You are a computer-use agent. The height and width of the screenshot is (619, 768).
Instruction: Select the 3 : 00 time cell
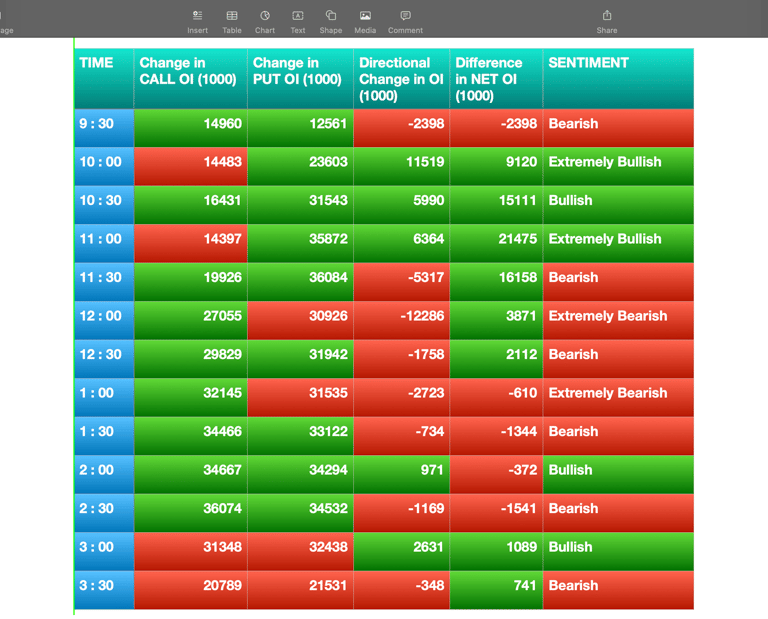pyautogui.click(x=104, y=551)
